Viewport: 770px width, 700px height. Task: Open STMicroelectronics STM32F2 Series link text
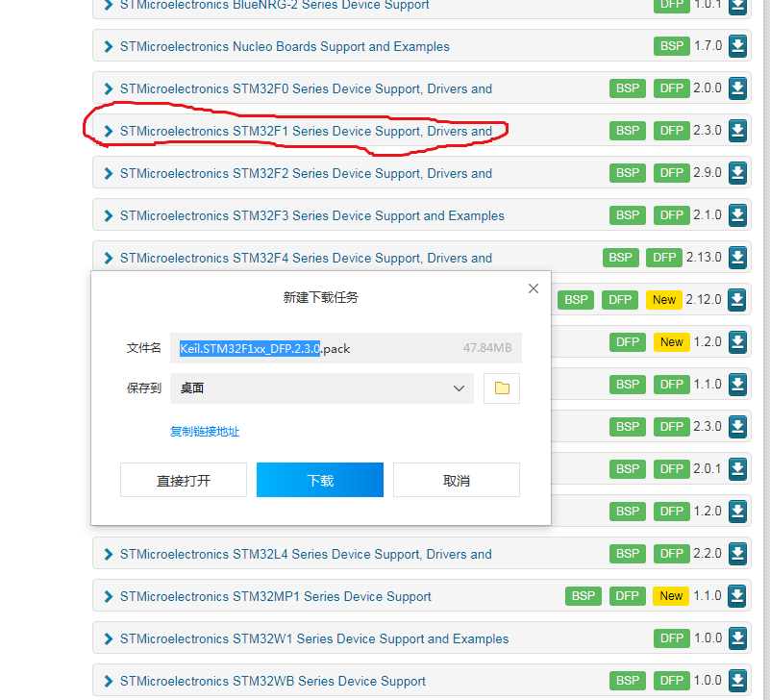pyautogui.click(x=306, y=173)
